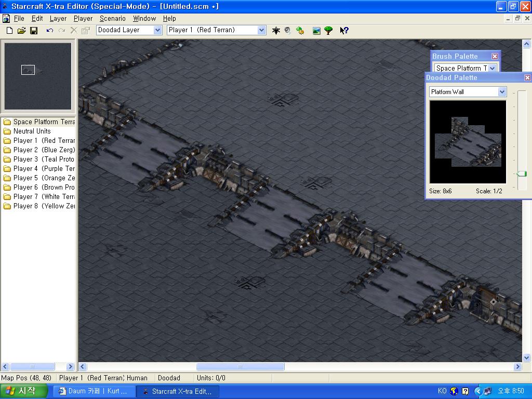This screenshot has width=532, height=399.
Task: Open the Help menu
Action: click(169, 18)
